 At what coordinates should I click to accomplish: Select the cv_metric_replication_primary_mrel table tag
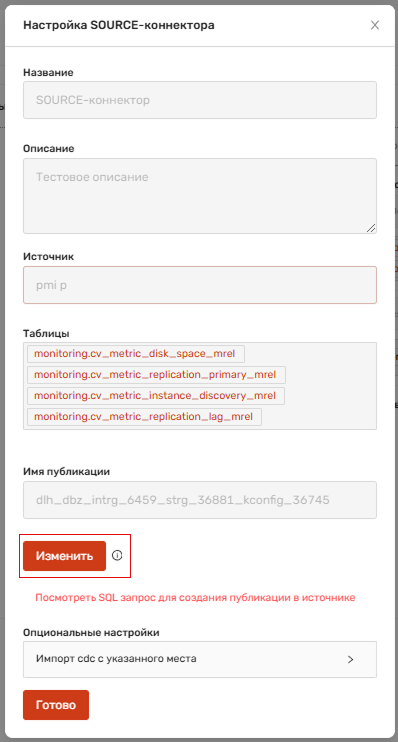(x=156, y=375)
